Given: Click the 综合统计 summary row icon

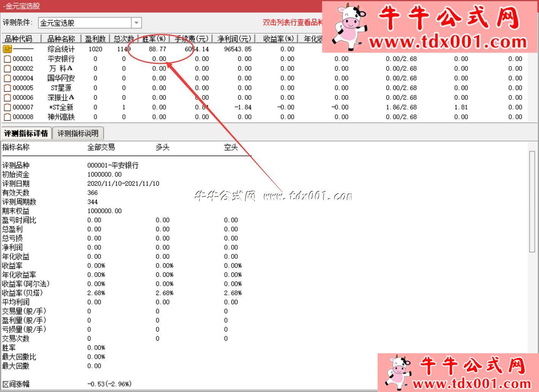Looking at the screenshot, I should (8, 49).
